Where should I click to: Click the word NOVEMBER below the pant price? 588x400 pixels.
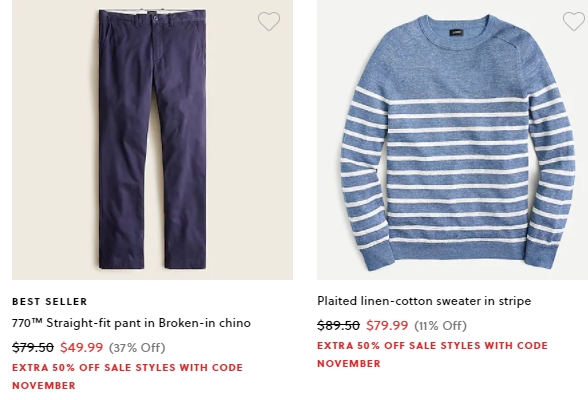44,386
